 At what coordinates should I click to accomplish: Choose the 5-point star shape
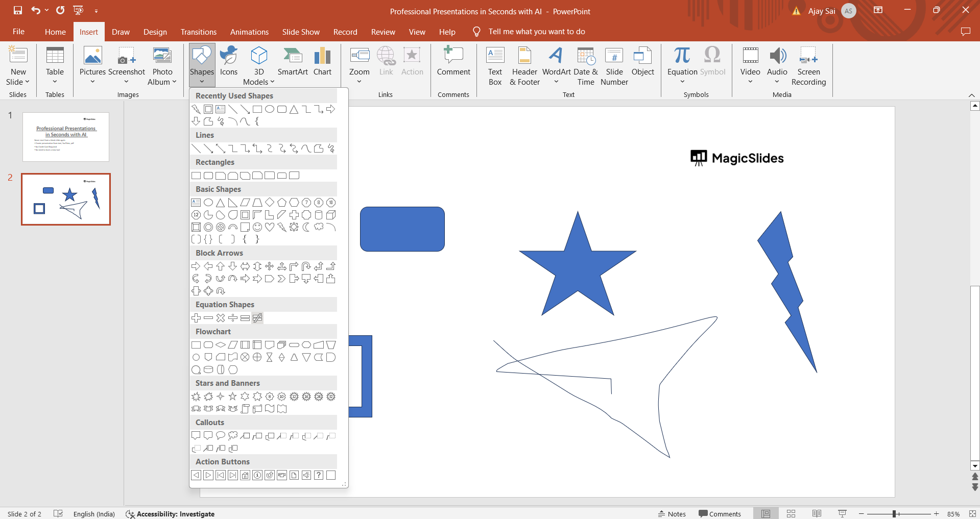(x=233, y=397)
